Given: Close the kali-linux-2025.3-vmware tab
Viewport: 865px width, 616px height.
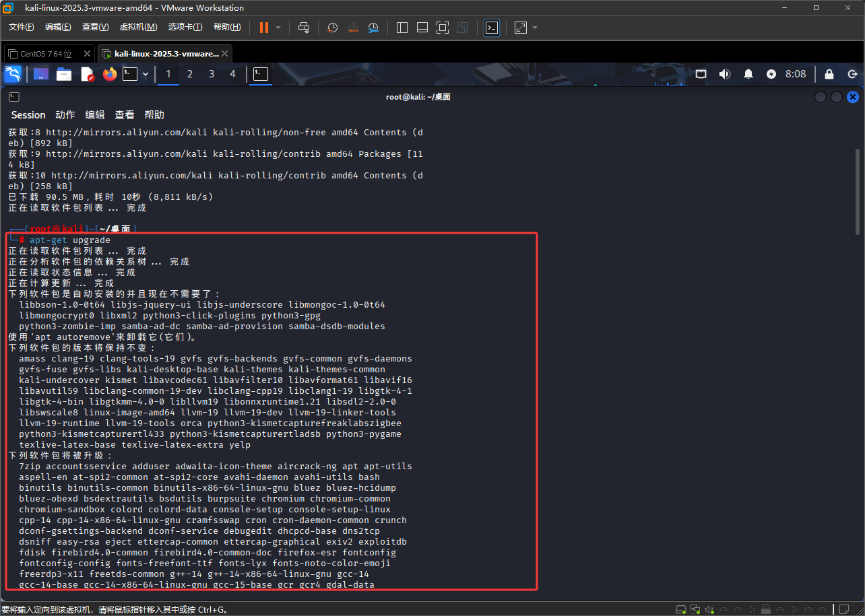Looking at the screenshot, I should click(x=225, y=54).
